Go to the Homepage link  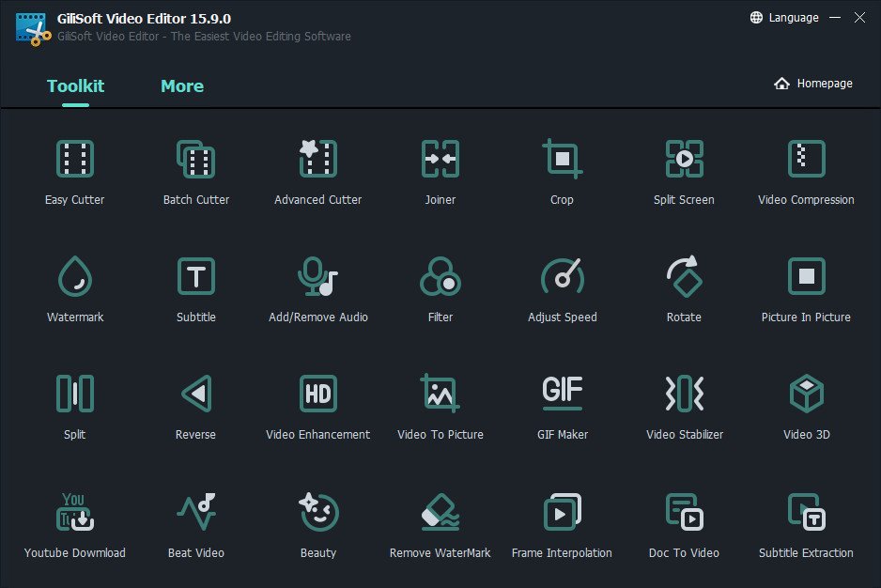click(813, 84)
